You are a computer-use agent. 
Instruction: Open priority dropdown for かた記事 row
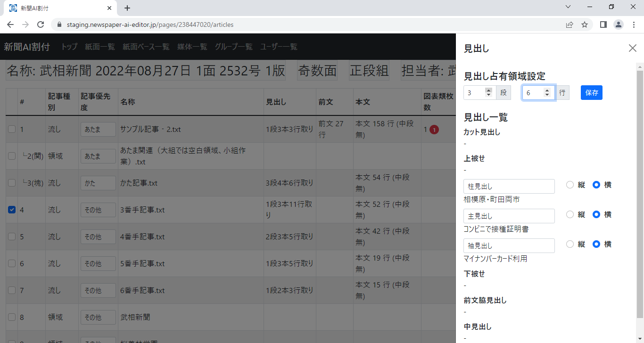coord(98,183)
